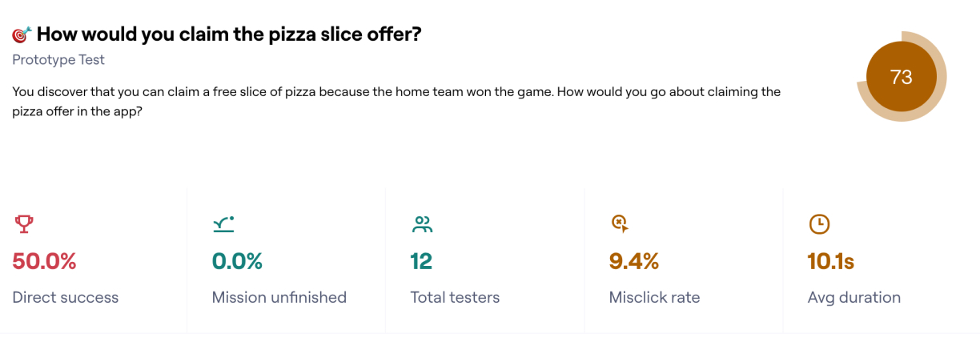Click the 12 total testers number
Image resolution: width=980 pixels, height=338 pixels.
421,261
